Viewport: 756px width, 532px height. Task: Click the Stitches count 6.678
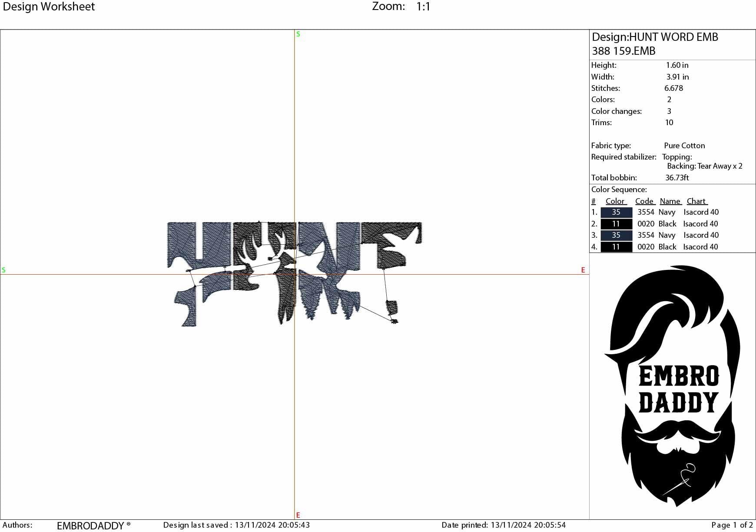(673, 88)
